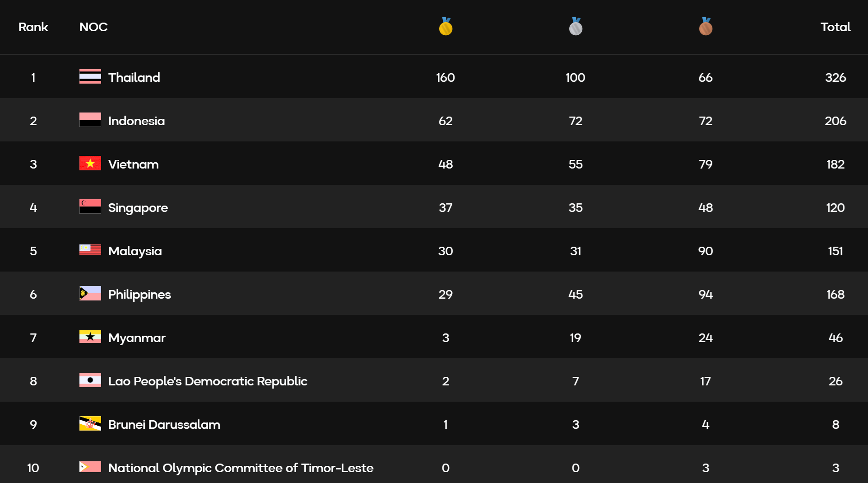Click the Myanmar flag icon

[x=90, y=337]
